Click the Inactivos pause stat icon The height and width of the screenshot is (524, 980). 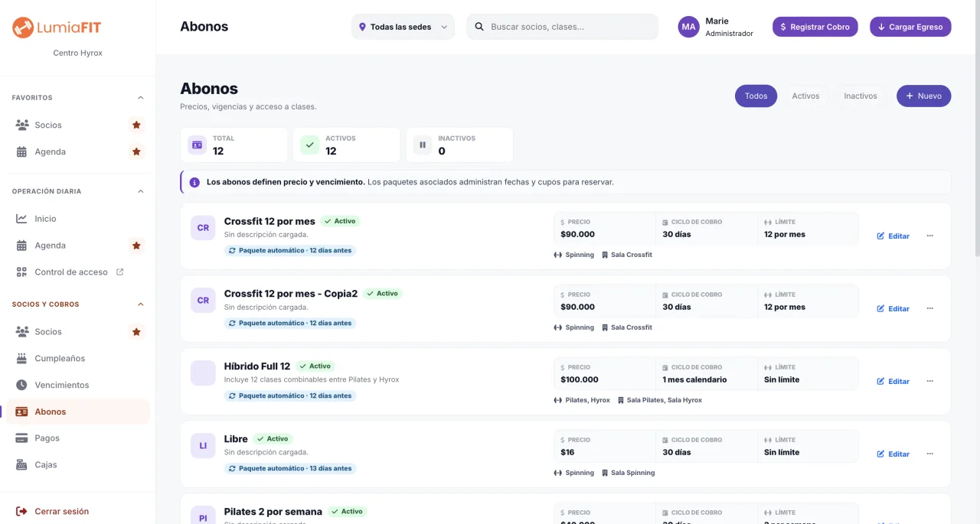(x=423, y=145)
